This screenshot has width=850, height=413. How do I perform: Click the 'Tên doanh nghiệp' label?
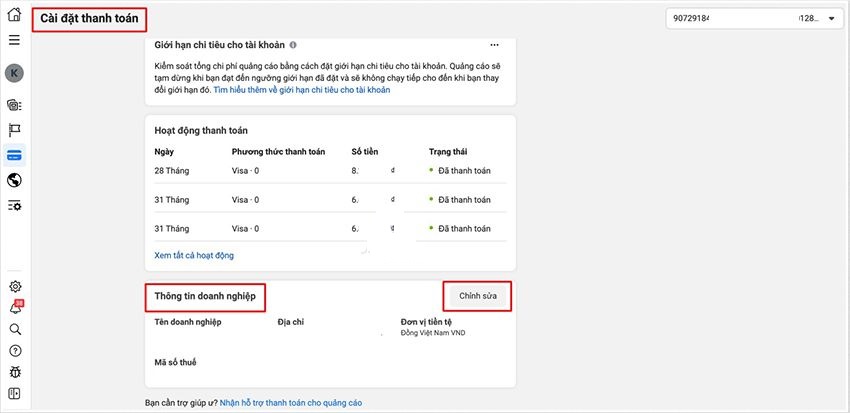click(x=188, y=322)
